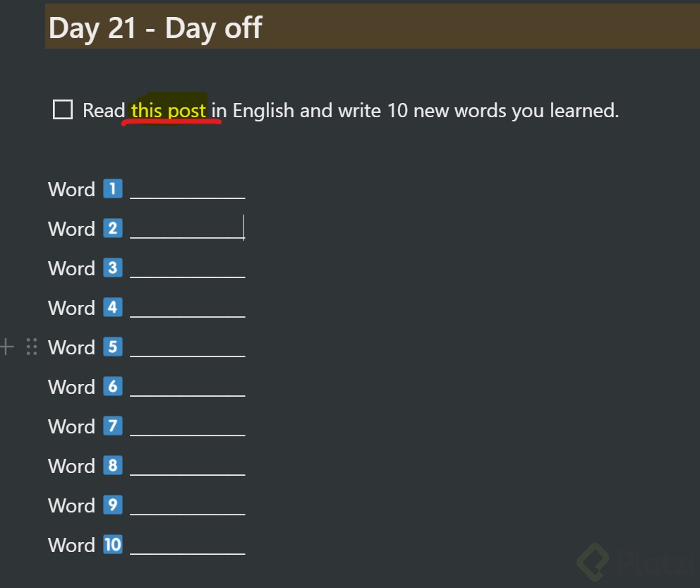Click the blue number 9 emoji icon
Viewport: 700px width, 588px height.
point(113,505)
